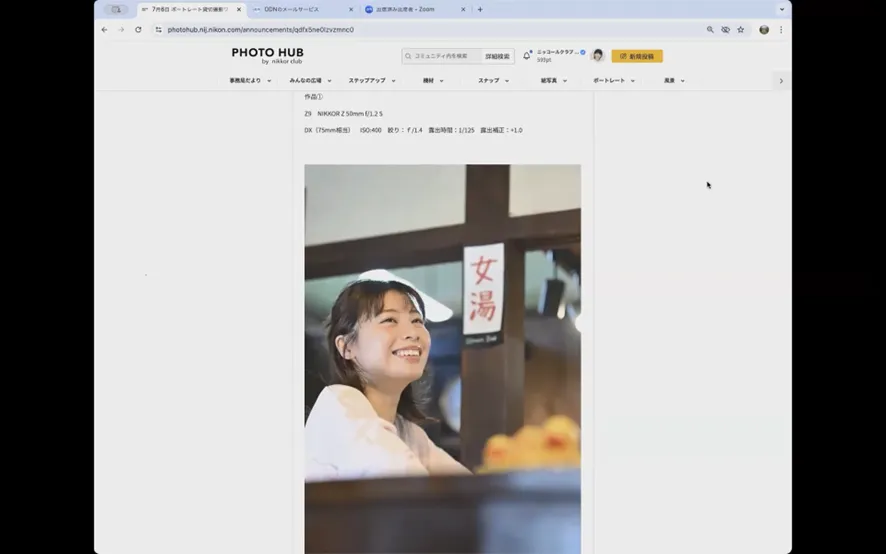886x554 pixels.
Task: Open the ポートレート category menu
Action: tap(614, 81)
